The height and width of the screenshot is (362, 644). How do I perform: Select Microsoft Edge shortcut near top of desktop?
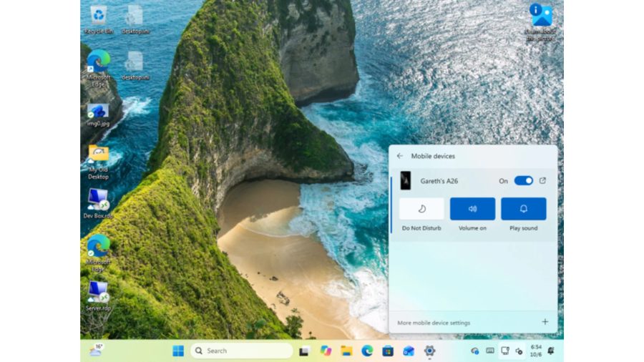[x=99, y=68]
